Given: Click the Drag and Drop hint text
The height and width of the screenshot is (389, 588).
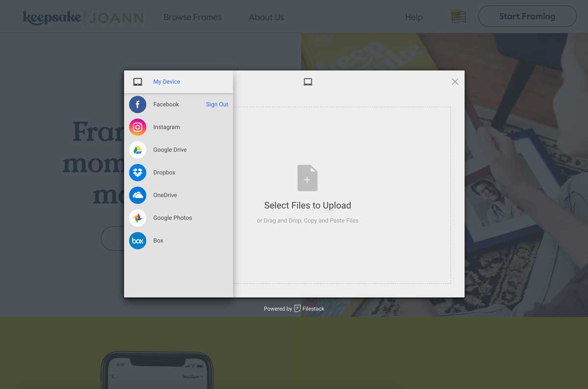Looking at the screenshot, I should click(x=308, y=220).
